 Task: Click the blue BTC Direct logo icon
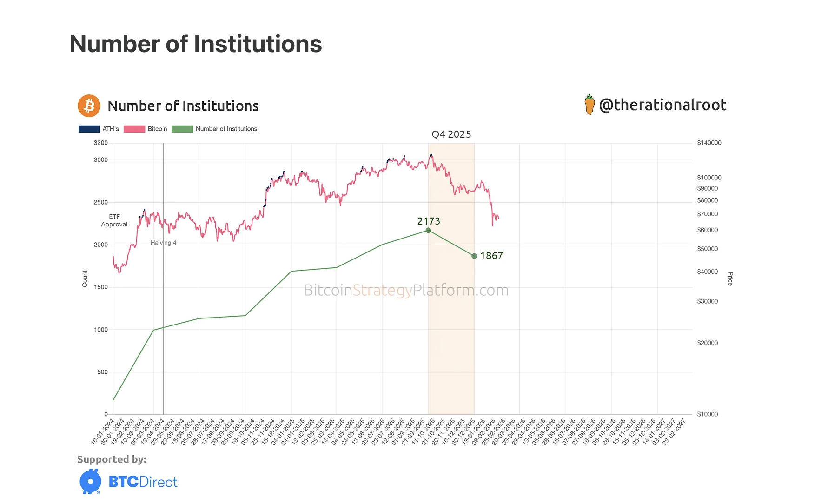(90, 481)
